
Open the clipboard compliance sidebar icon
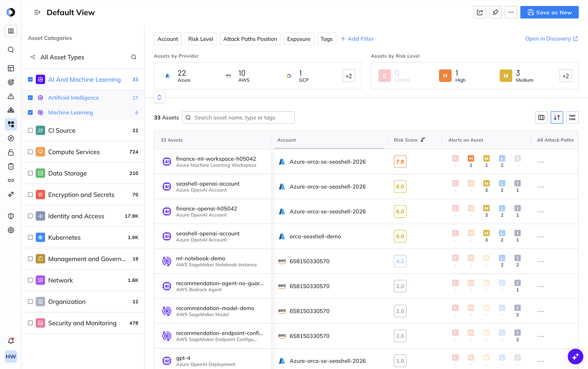[11, 166]
